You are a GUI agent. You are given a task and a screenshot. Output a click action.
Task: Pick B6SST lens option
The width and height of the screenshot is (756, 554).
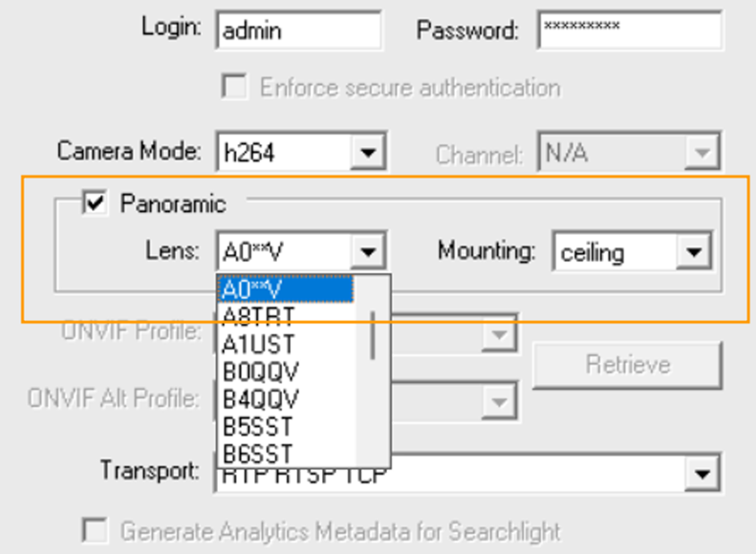(287, 454)
